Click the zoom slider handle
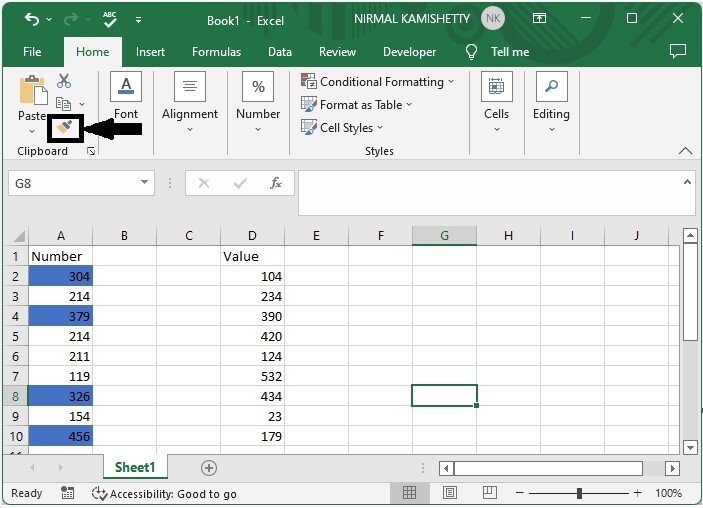The image size is (703, 508). [579, 493]
